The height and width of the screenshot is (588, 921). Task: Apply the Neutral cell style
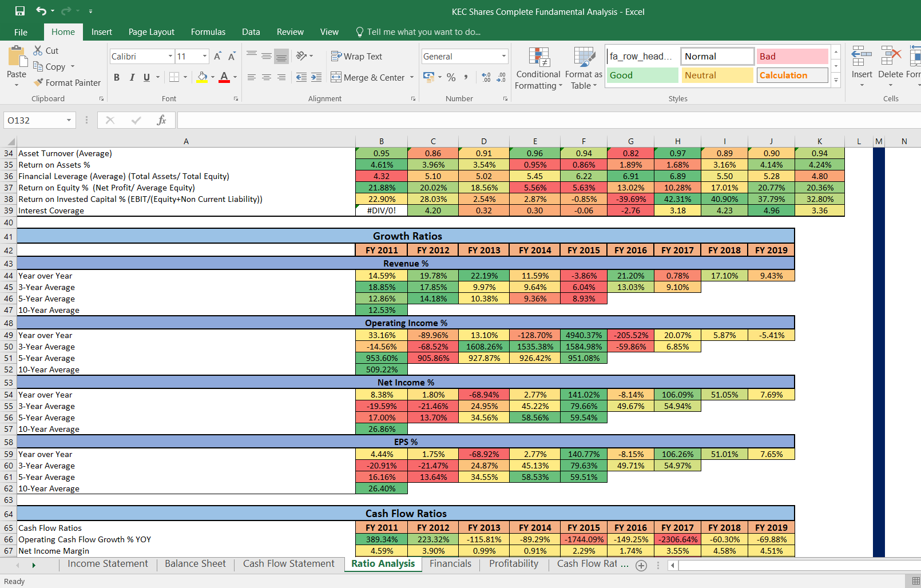click(717, 75)
